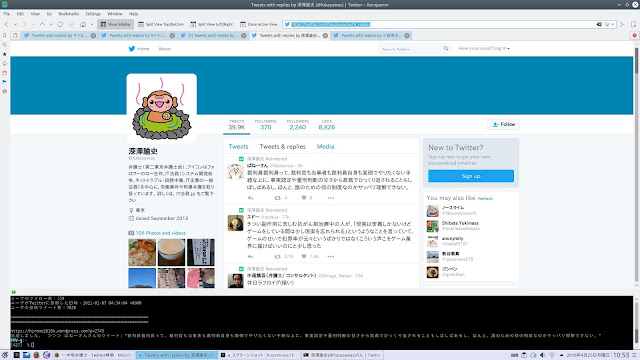Open the Settings menu
This screenshot has height=360, width=640.
(93, 14)
